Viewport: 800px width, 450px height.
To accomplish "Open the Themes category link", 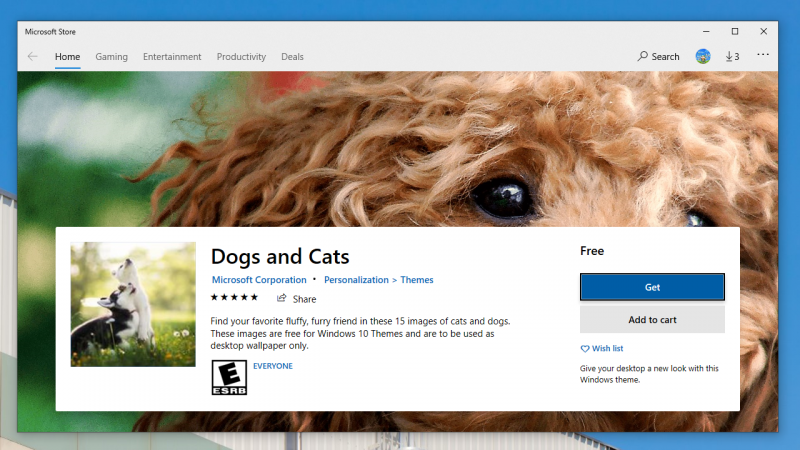I will click(x=417, y=280).
